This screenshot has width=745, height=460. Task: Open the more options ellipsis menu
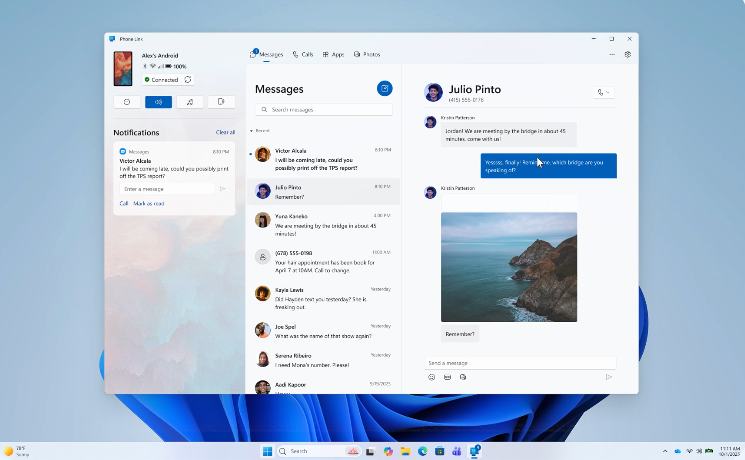pos(612,55)
